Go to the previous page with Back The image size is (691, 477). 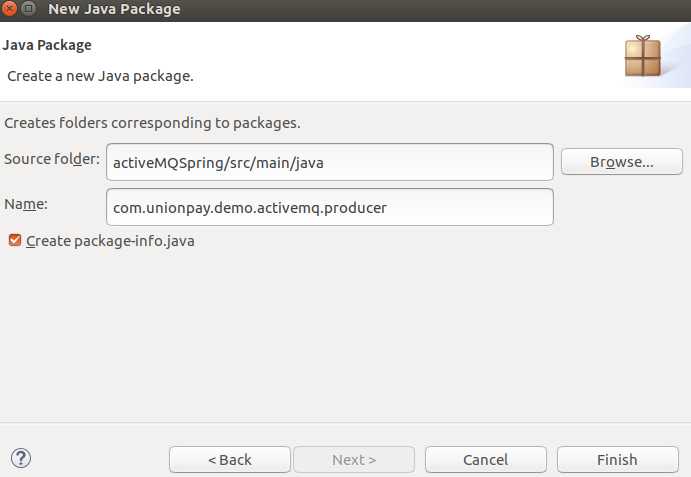229,459
